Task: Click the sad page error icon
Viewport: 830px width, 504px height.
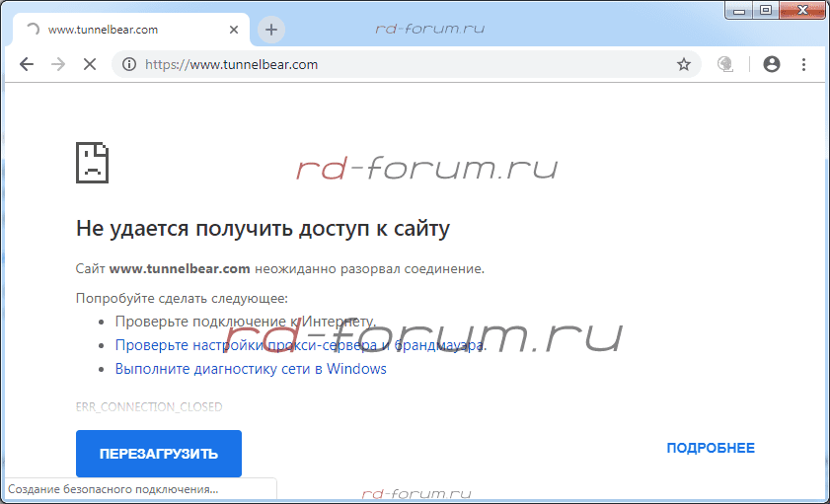Action: coord(92,162)
